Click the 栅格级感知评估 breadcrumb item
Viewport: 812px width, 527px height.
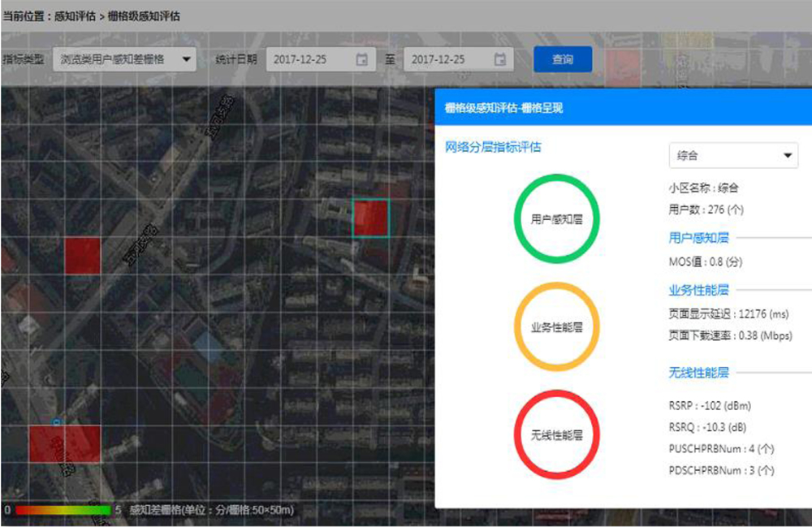coord(144,16)
